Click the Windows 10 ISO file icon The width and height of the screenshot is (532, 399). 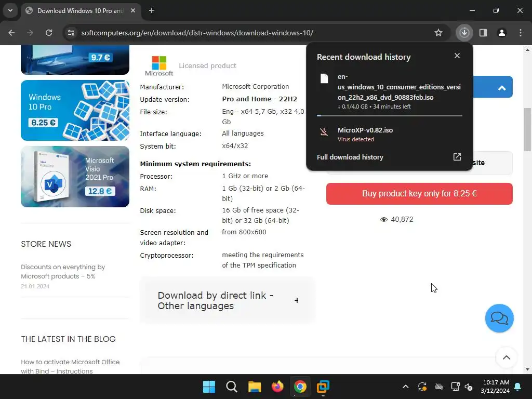[324, 78]
